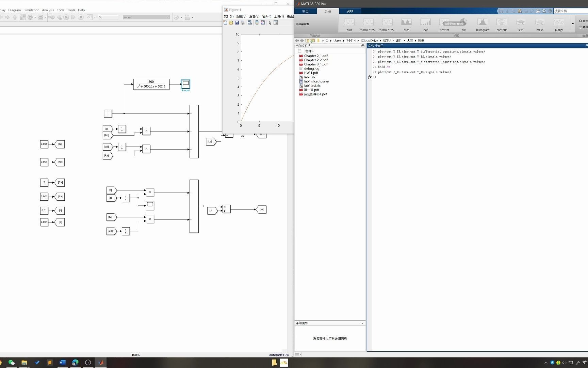This screenshot has height=368, width=588.
Task: Click the Stop simulation button
Action: point(81,17)
